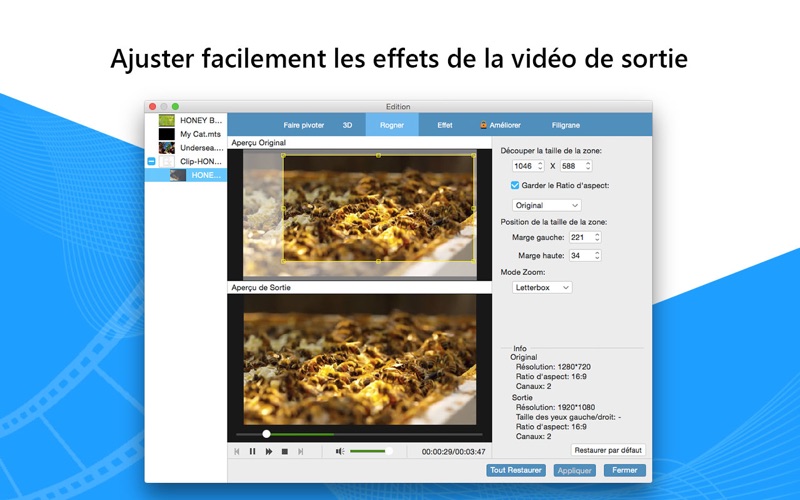Select the highlighted HONE... clip thumbnail

pyautogui.click(x=178, y=175)
